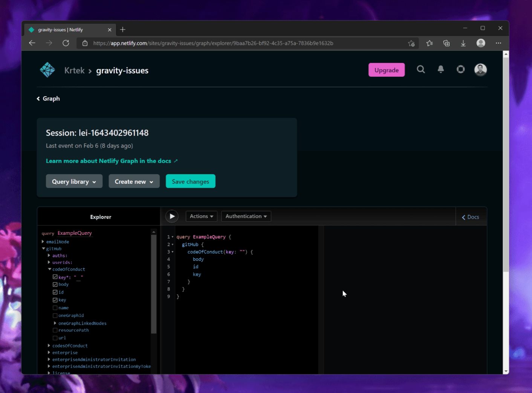Open browser collections icon

tap(446, 43)
